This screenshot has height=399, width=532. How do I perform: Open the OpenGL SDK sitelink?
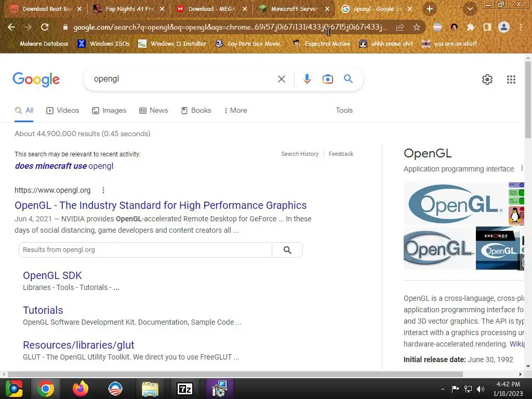click(52, 276)
